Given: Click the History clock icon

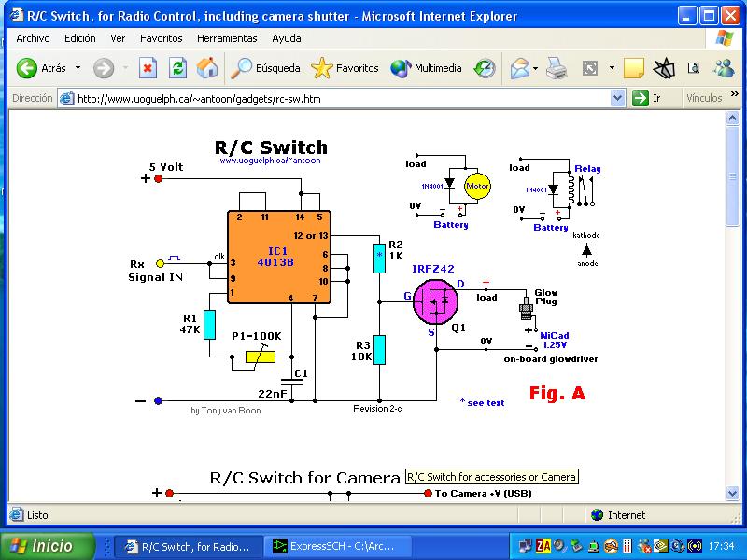Looking at the screenshot, I should click(485, 68).
